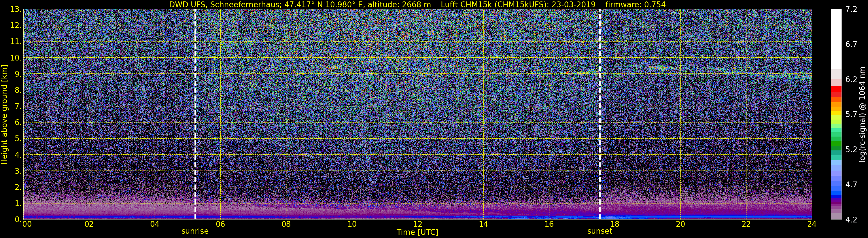The image size is (868, 238).
Task: Click the 24 tick at the time axis end
Action: [x=811, y=224]
